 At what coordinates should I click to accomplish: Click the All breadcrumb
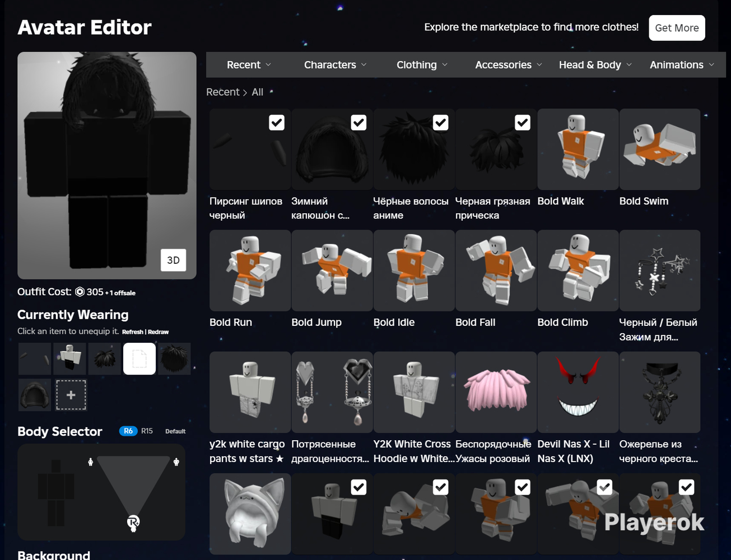point(258,92)
